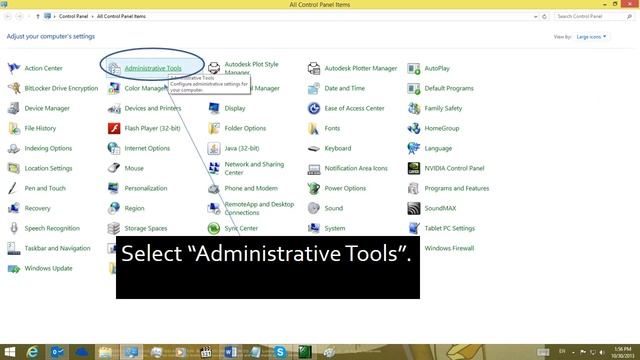This screenshot has width=640, height=360.
Task: Click Control Panel in the breadcrumb path
Action: (73, 16)
